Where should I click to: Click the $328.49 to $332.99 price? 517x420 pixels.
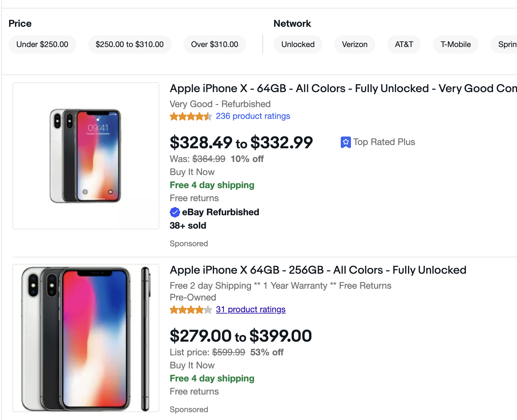click(241, 142)
